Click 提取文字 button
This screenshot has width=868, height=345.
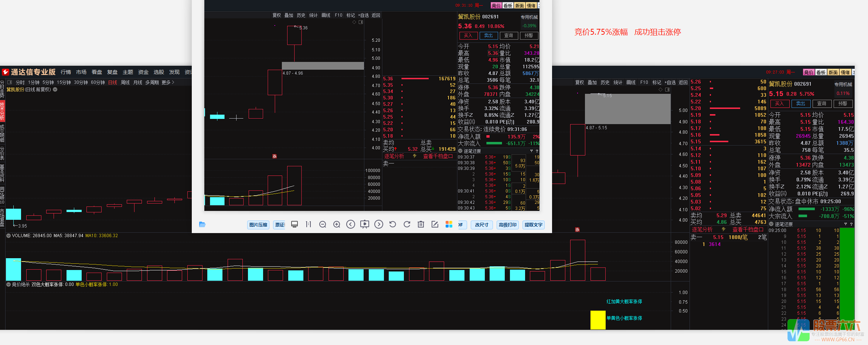click(x=533, y=225)
